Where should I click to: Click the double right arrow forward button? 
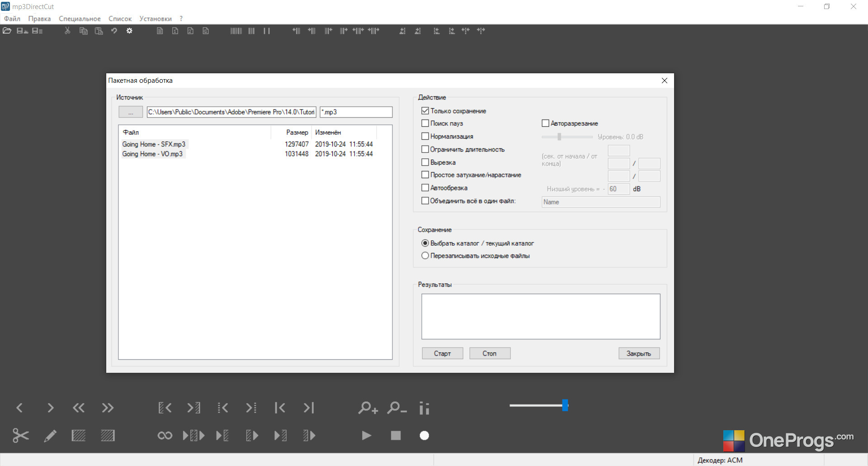pyautogui.click(x=108, y=408)
